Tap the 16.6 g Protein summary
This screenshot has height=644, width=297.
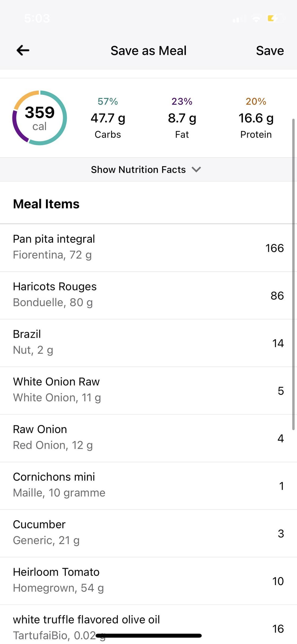pos(256,118)
